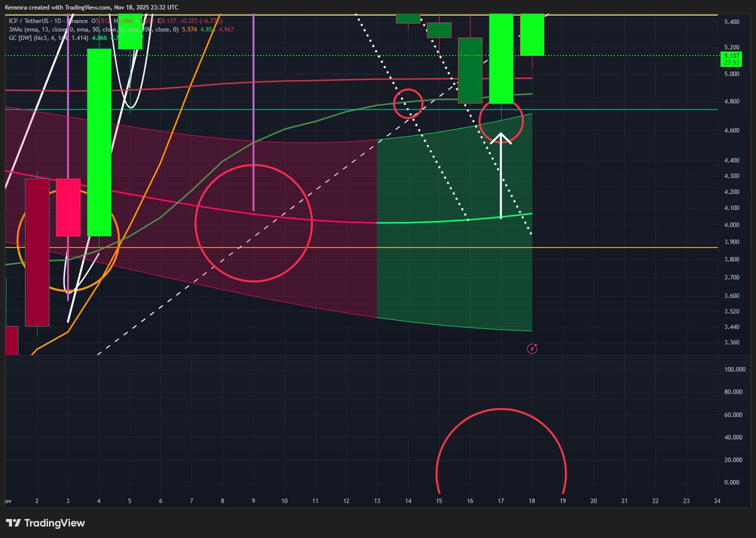Click date 24 on the time axis
Image resolution: width=756 pixels, height=538 pixels.
click(x=717, y=501)
